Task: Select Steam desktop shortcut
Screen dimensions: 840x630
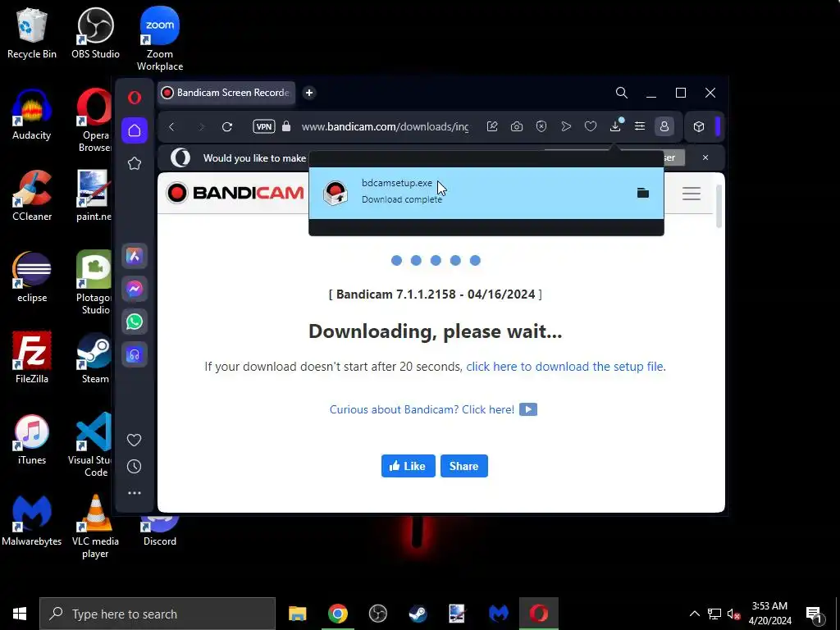Action: click(95, 358)
